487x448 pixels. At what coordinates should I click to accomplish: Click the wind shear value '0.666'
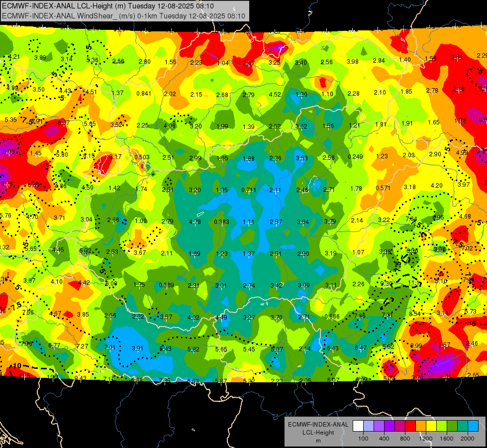[x=332, y=316]
